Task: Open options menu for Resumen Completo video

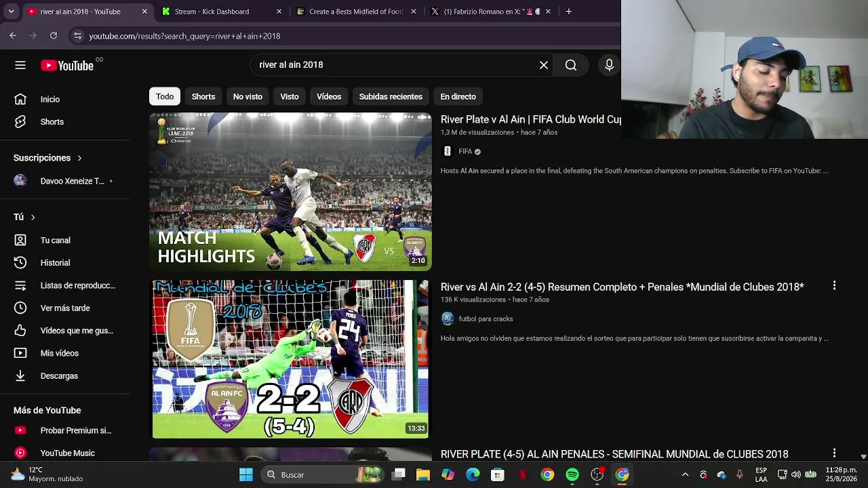Action: pos(834,286)
